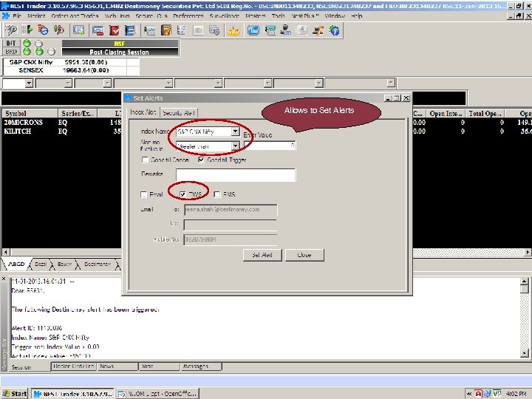Click the globe info toolbar icon
This screenshot has width=532, height=399.
pos(334,30)
